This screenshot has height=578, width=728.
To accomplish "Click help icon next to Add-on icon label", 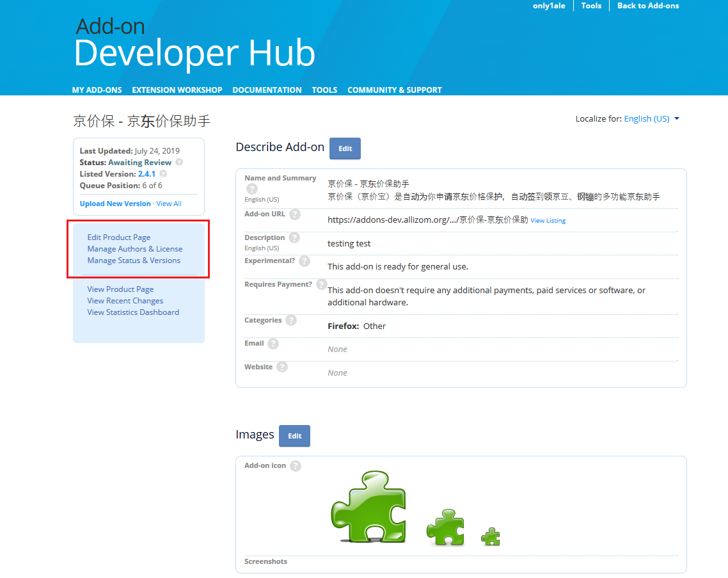I will click(x=296, y=465).
